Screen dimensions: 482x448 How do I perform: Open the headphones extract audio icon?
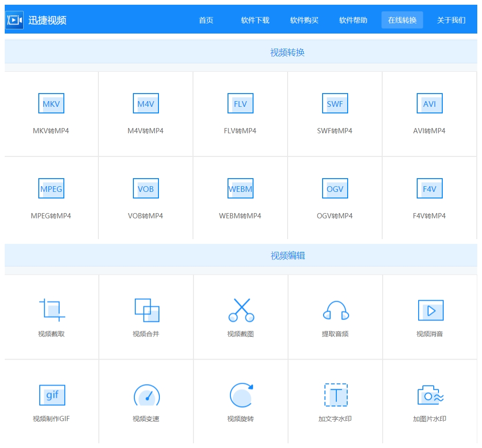tap(336, 310)
